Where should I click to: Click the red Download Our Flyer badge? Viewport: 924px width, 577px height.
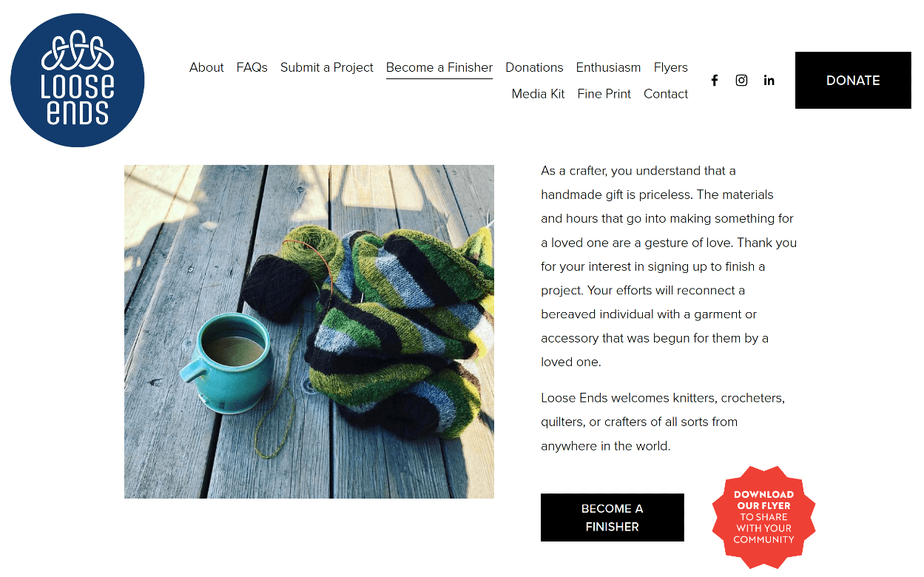[763, 517]
